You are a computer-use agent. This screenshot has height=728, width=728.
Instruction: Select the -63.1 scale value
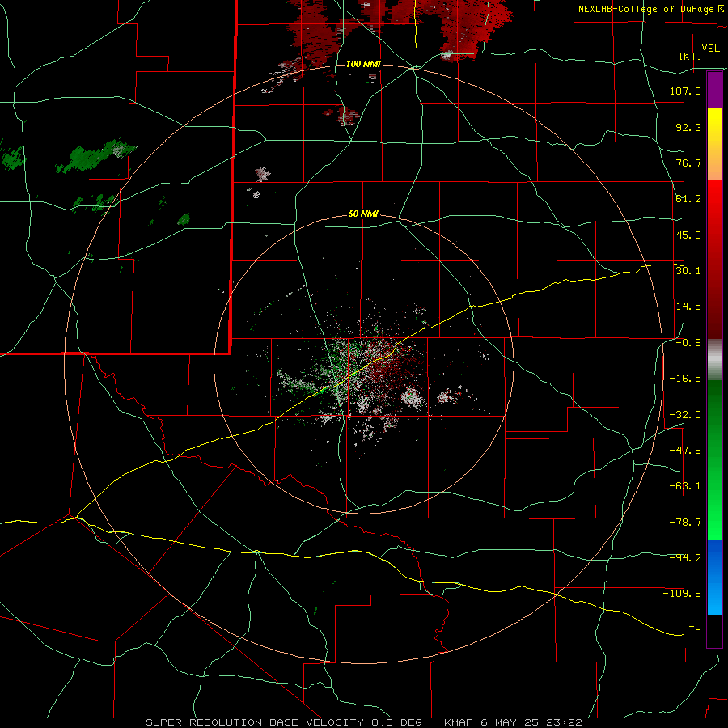pyautogui.click(x=685, y=486)
